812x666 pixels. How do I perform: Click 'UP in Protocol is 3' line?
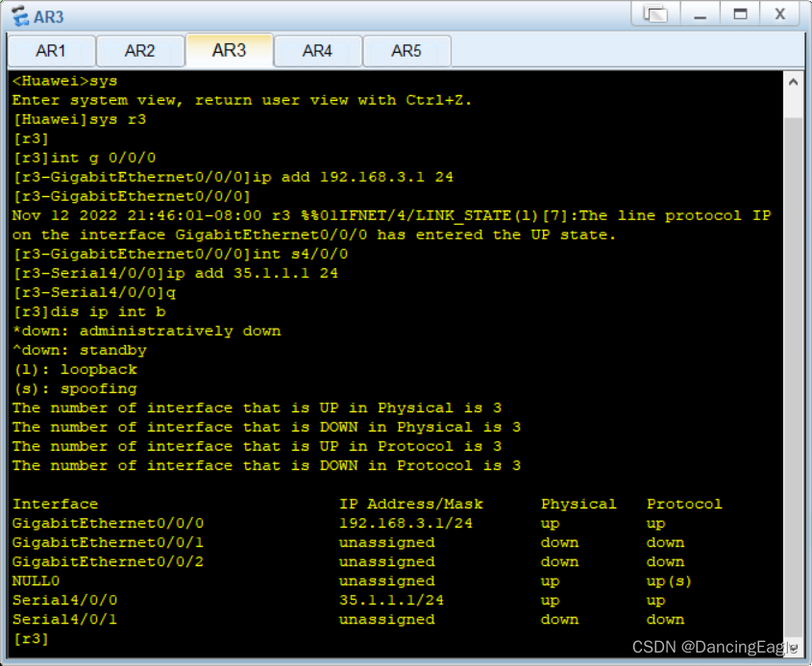(x=257, y=446)
